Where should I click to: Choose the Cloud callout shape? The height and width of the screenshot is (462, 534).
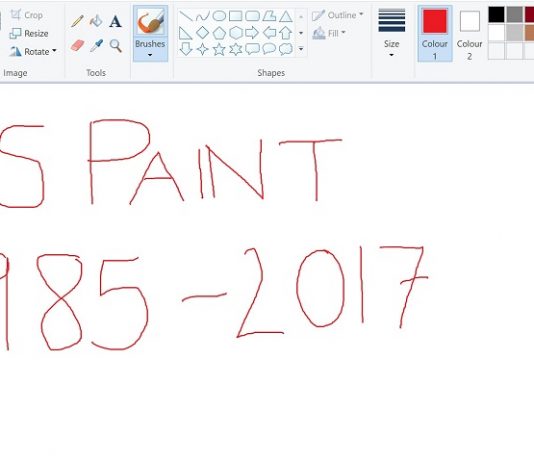pos(286,49)
